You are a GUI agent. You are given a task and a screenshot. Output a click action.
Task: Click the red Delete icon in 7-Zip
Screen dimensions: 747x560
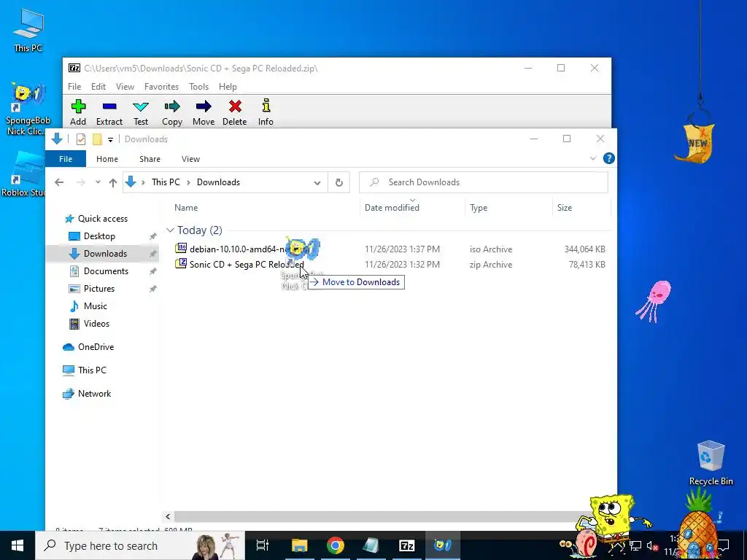pyautogui.click(x=235, y=106)
